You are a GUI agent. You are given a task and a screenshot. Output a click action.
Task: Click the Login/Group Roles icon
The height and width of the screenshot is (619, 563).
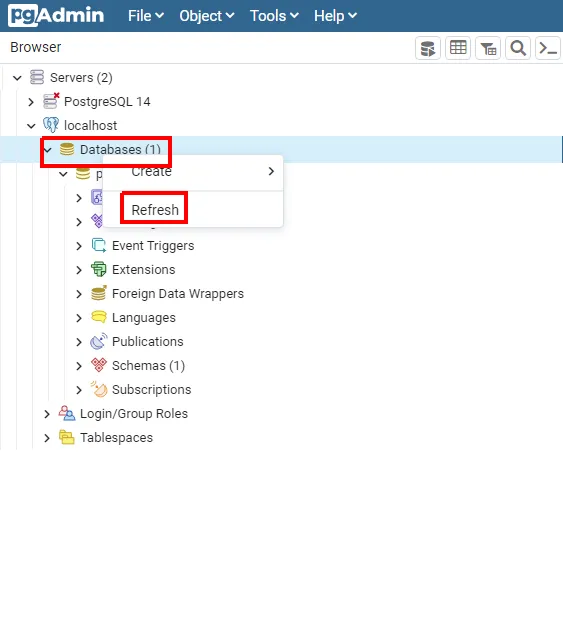coord(67,413)
